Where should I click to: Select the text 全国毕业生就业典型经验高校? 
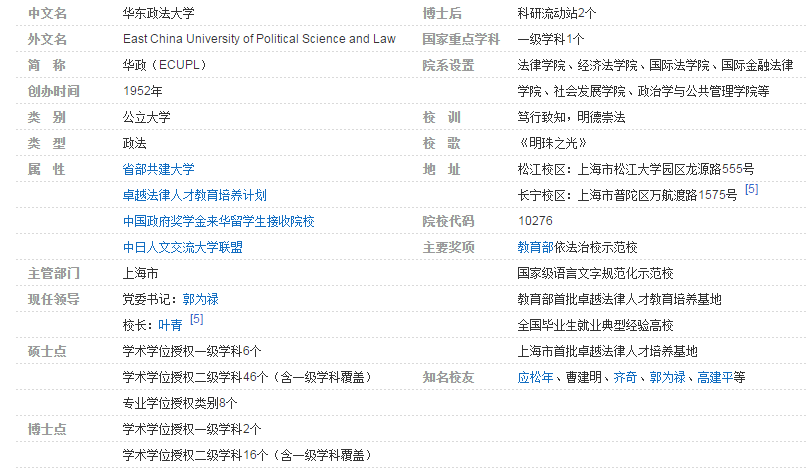tap(595, 325)
